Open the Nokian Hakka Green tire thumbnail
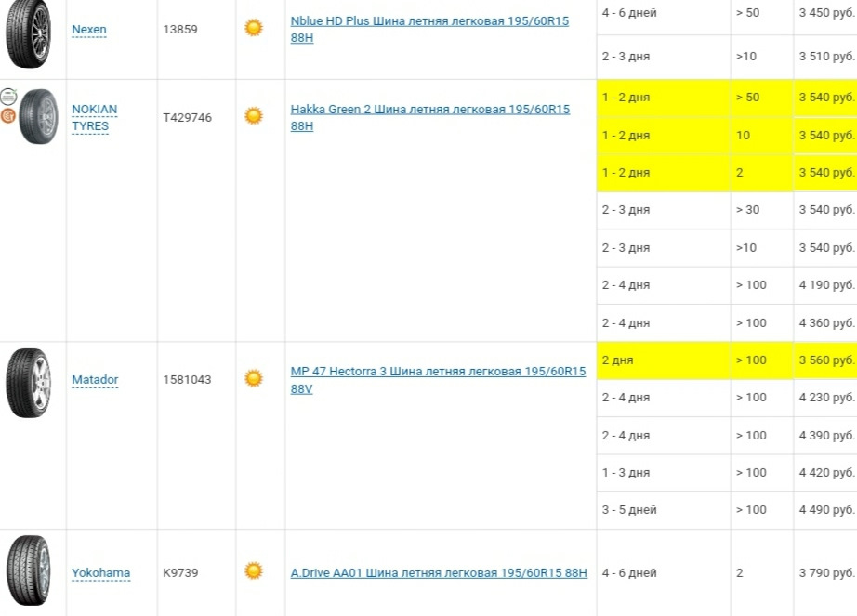Viewport: 857px width, 616px height. 38,116
